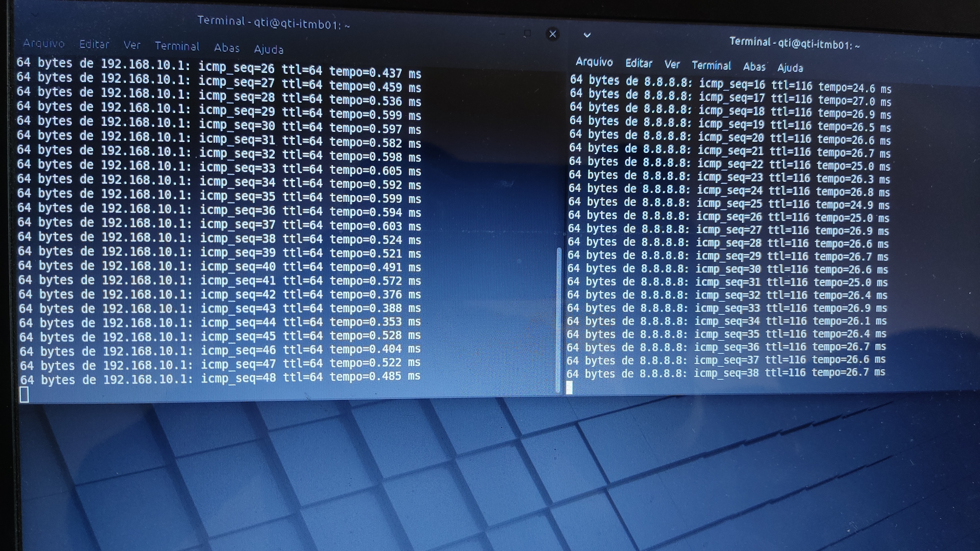Open Editar menu in 192.168.10.1 ping terminal

(x=94, y=45)
